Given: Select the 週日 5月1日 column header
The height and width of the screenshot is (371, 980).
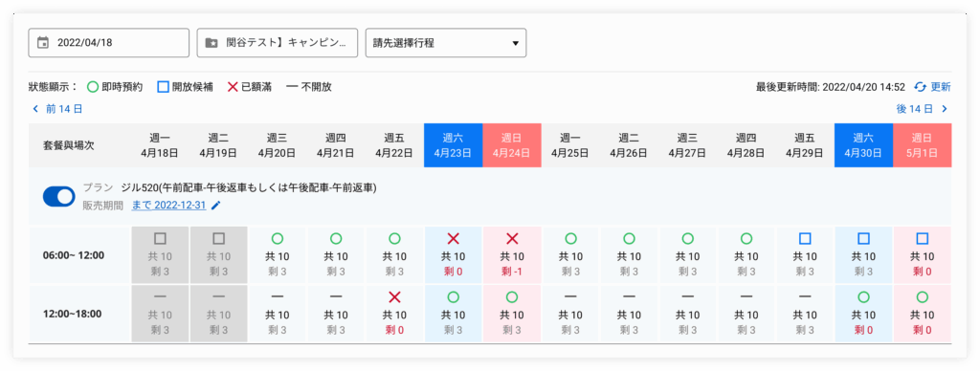Looking at the screenshot, I should (923, 145).
